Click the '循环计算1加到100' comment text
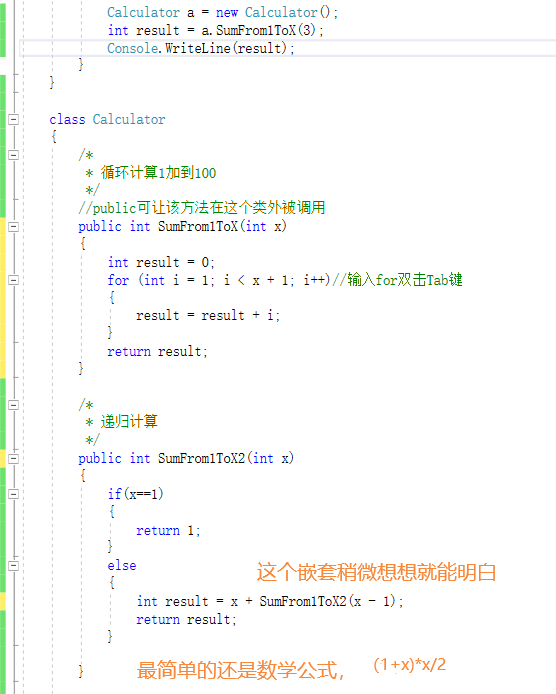Image resolution: width=556 pixels, height=694 pixels. tap(158, 173)
